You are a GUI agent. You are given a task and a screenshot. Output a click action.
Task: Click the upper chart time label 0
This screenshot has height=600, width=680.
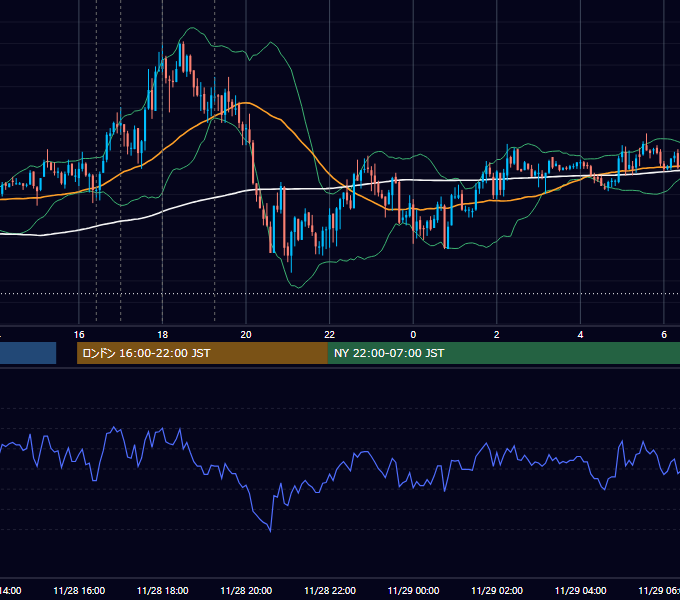click(413, 335)
